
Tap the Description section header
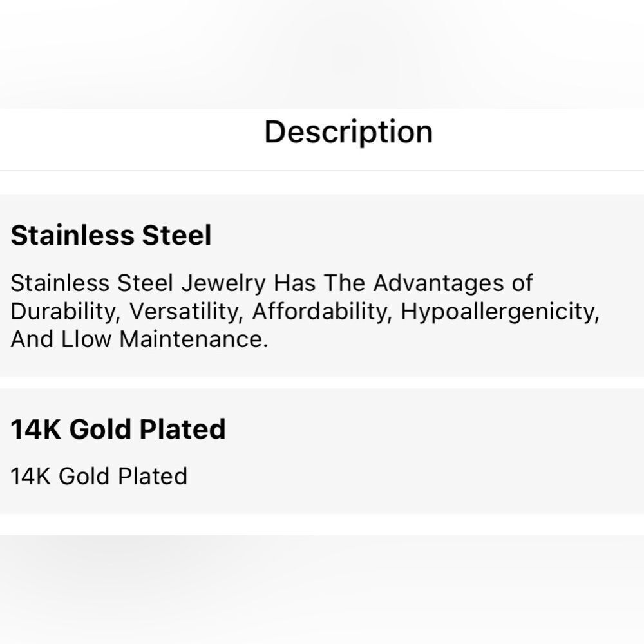click(x=348, y=132)
